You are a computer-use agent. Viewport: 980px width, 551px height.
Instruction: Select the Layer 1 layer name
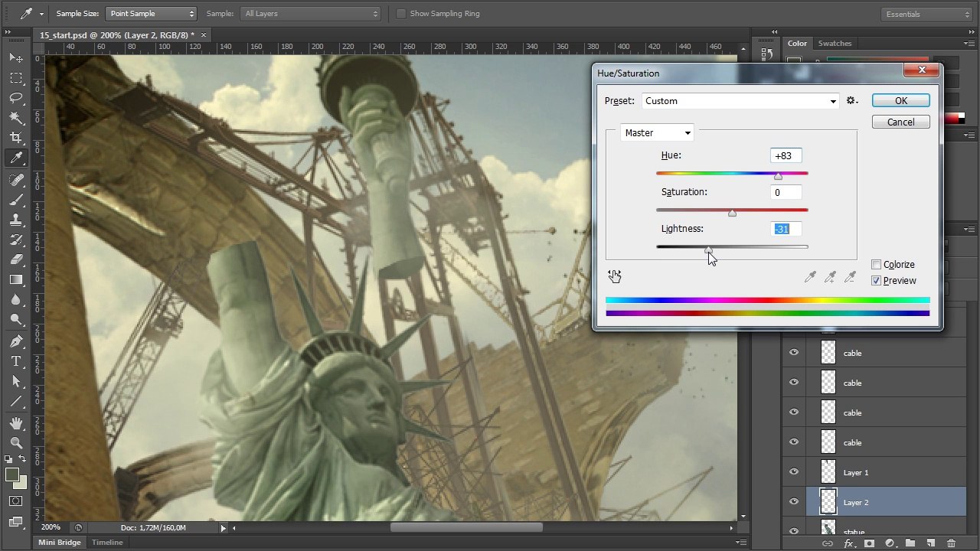pos(856,473)
